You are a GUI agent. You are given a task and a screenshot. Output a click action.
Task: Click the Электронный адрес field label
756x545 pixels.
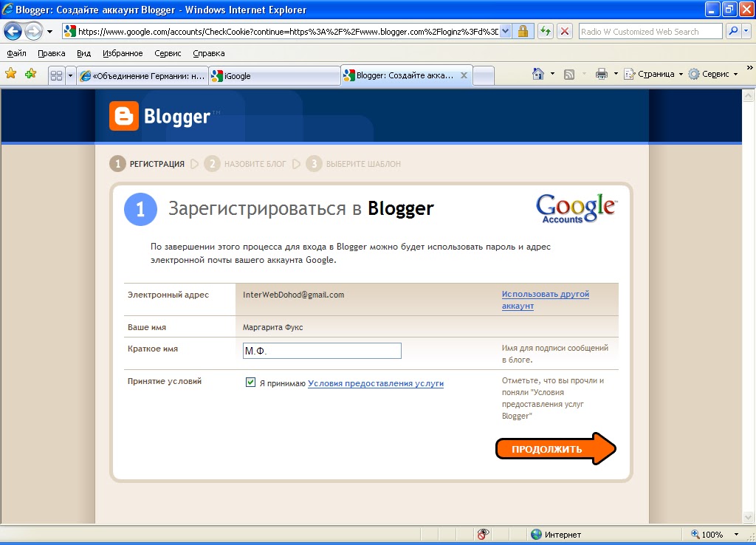coord(168,295)
